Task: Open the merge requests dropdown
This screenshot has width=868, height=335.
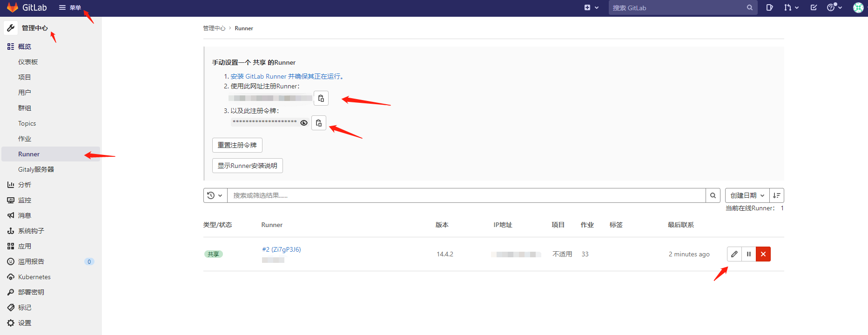Action: (x=791, y=7)
